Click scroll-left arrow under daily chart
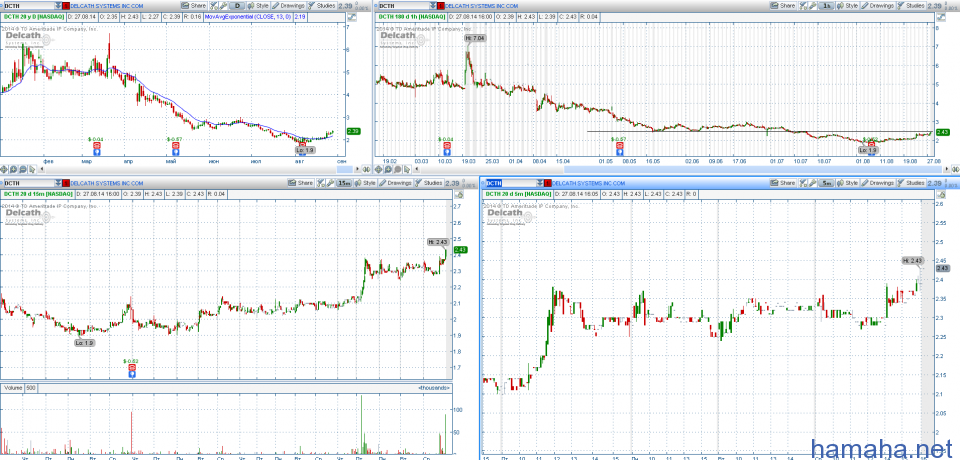The image size is (960, 460). click(x=42, y=170)
